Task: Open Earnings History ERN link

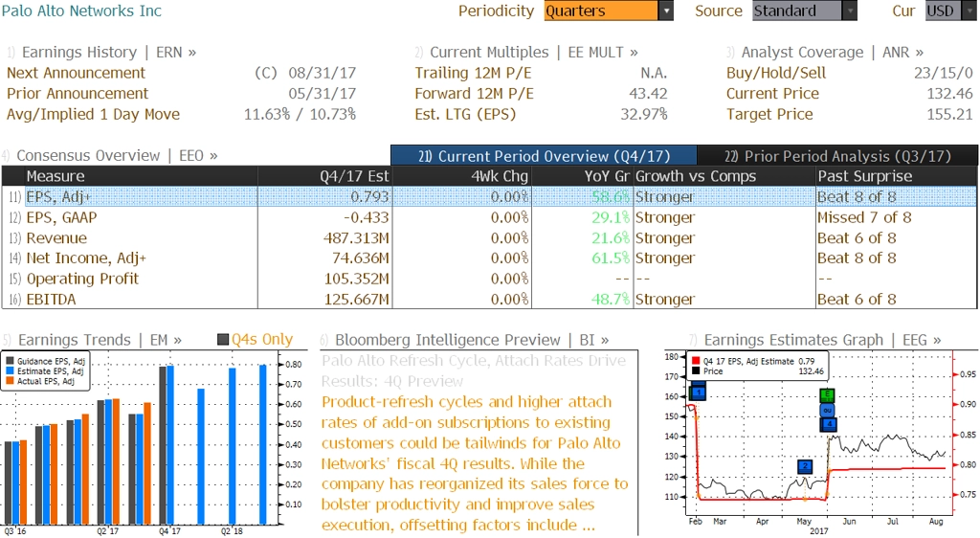Action: coord(109,52)
